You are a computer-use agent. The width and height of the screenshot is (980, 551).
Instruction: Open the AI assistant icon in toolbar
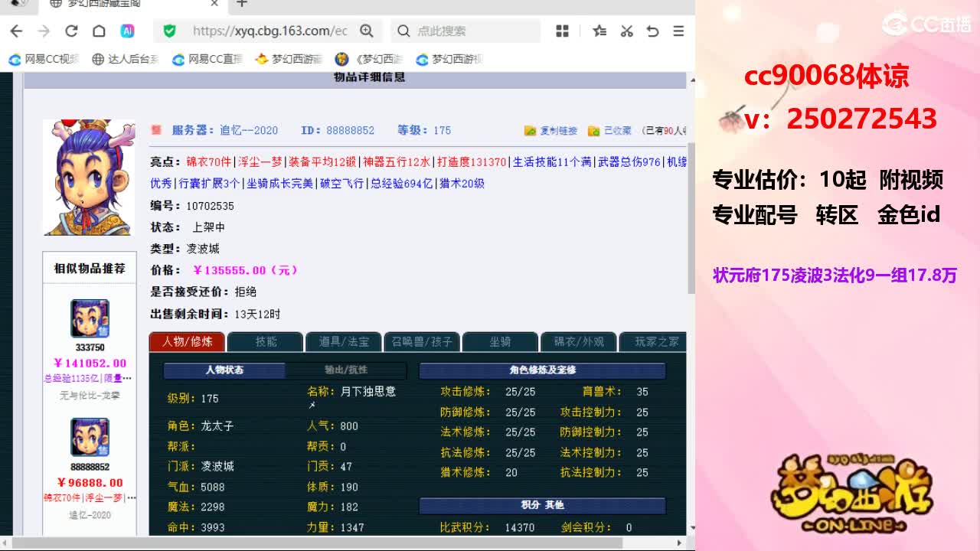[127, 31]
